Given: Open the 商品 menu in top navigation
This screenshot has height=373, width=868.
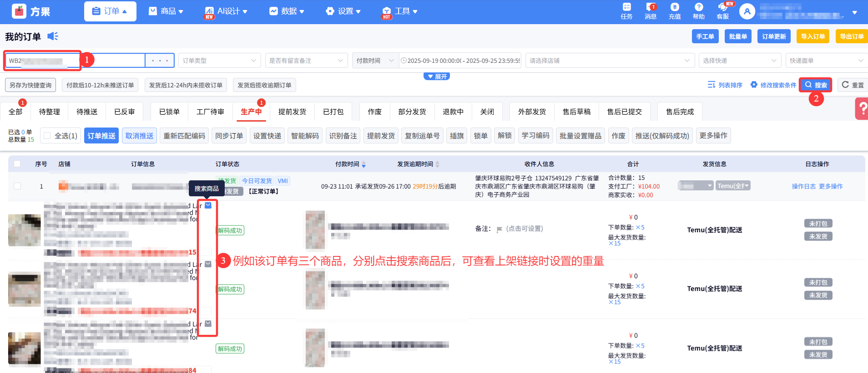Looking at the screenshot, I should tap(166, 11).
